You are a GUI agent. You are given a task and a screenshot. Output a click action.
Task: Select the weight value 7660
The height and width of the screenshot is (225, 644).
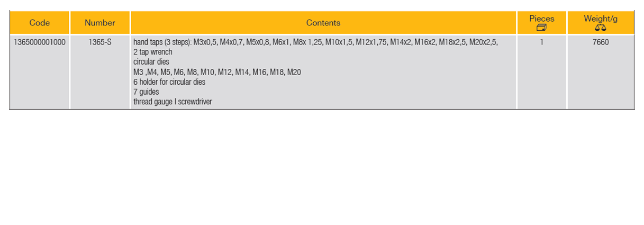pyautogui.click(x=601, y=42)
